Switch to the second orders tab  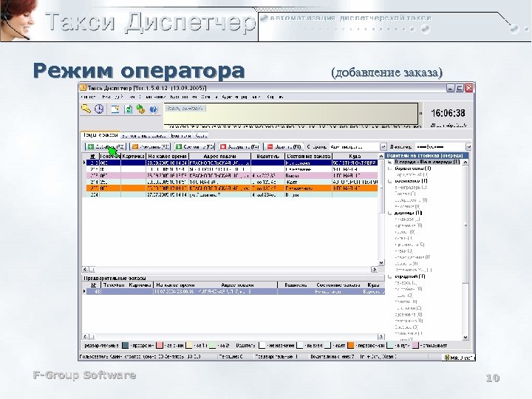pyautogui.click(x=144, y=136)
